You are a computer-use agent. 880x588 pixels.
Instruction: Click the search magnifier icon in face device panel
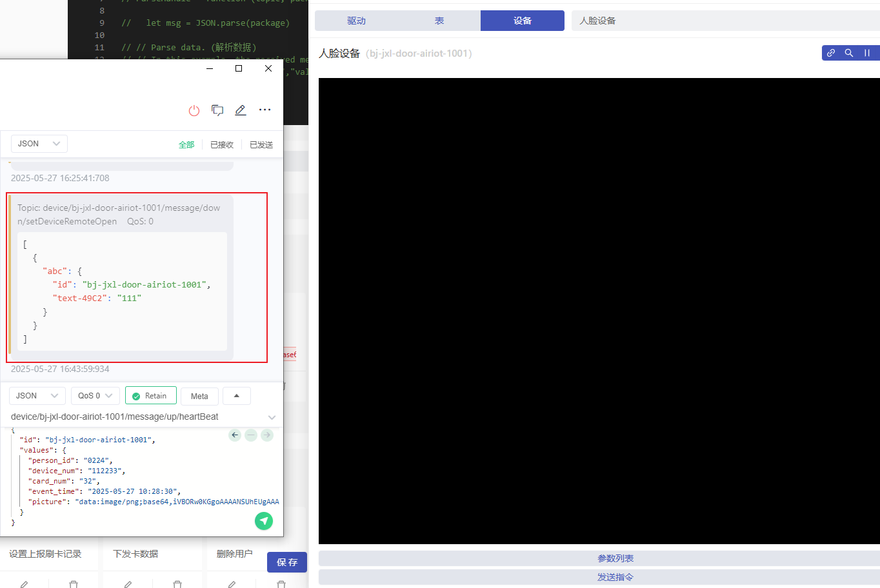(849, 53)
